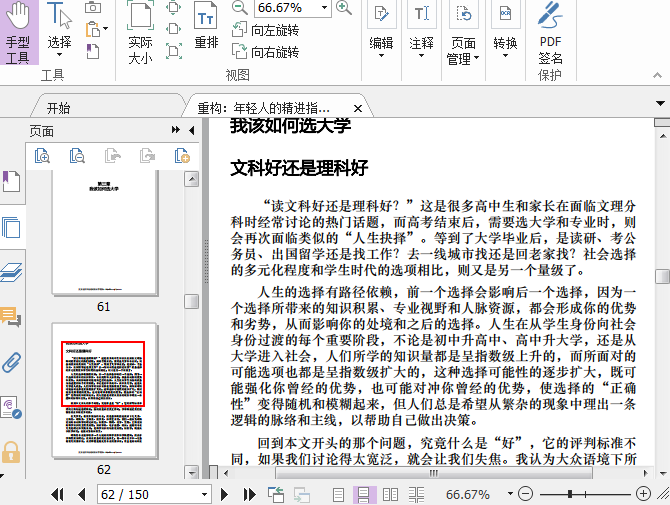This screenshot has height=505, width=670.
Task: Toggle continuous page view mode
Action: [x=364, y=495]
